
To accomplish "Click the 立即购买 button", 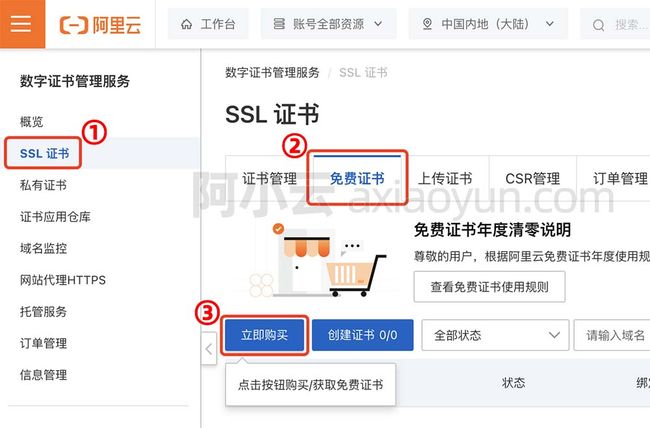I will (264, 335).
